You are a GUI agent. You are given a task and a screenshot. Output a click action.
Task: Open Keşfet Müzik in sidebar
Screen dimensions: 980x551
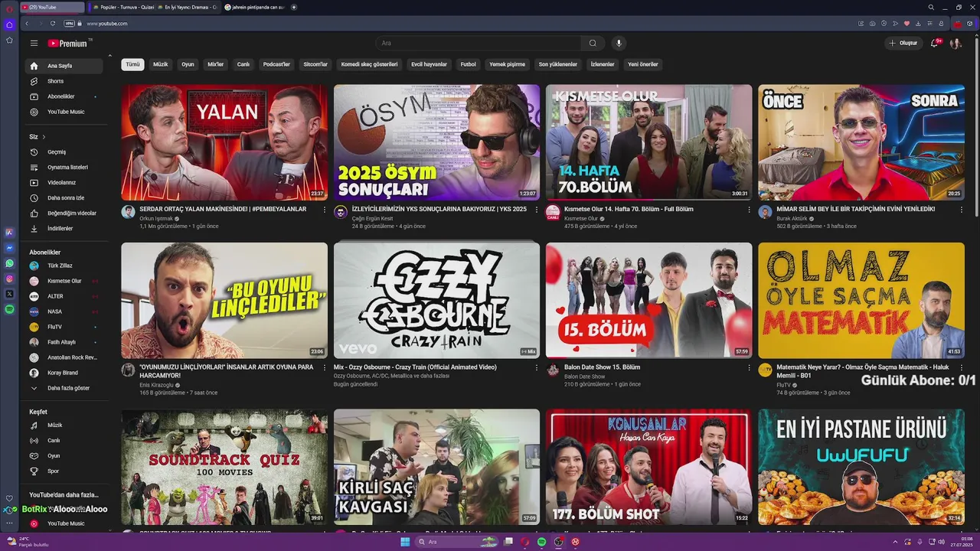tap(64, 425)
